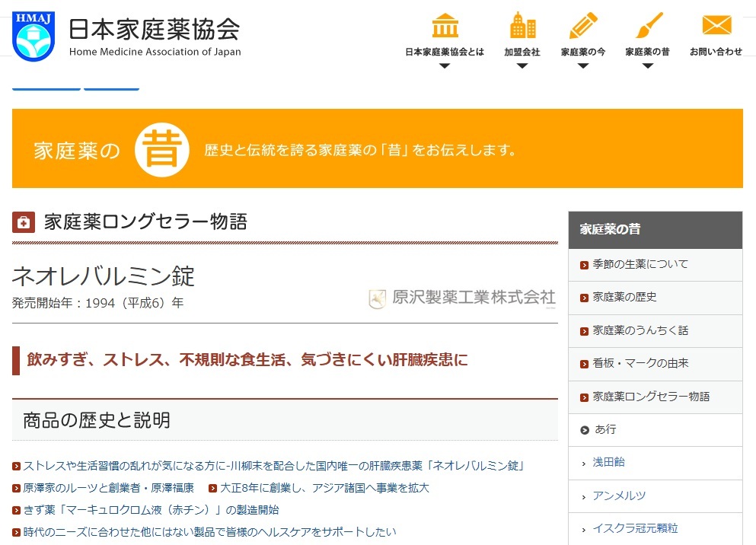Open sidebar item 家庭薬の歴史
Screen dimensions: 756x545
click(x=656, y=298)
